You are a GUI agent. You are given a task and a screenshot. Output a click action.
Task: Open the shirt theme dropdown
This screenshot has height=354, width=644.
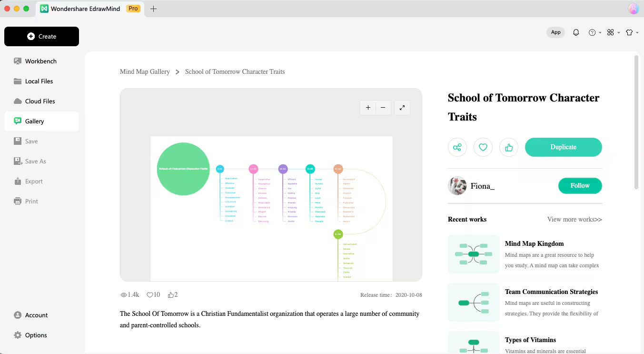(x=632, y=32)
